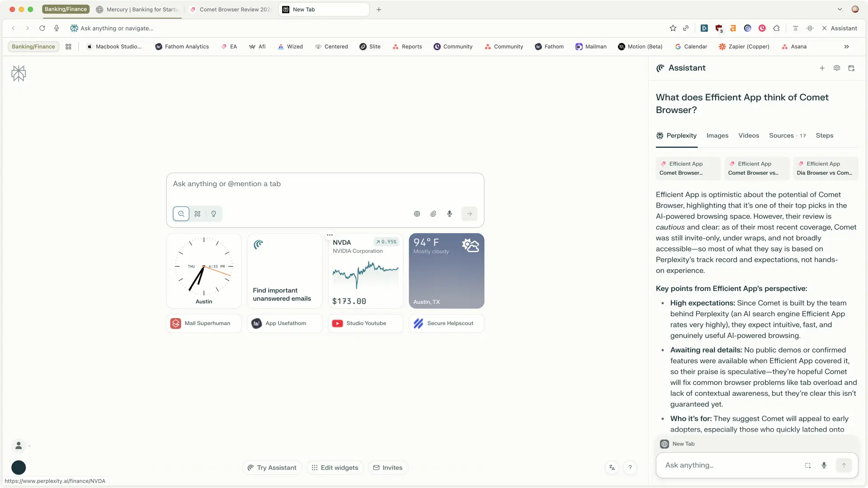Viewport: 868px width, 488px height.
Task: Expand the overflow bookmarks with the double chevron
Action: [846, 47]
